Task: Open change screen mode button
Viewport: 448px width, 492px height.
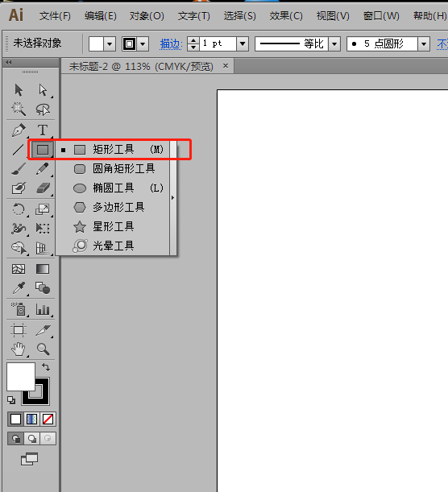Action: [x=30, y=459]
